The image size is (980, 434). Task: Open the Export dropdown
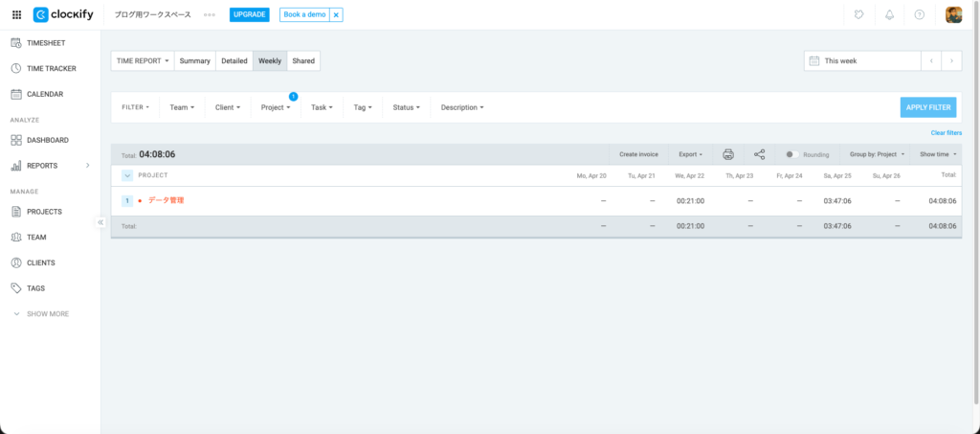(690, 154)
